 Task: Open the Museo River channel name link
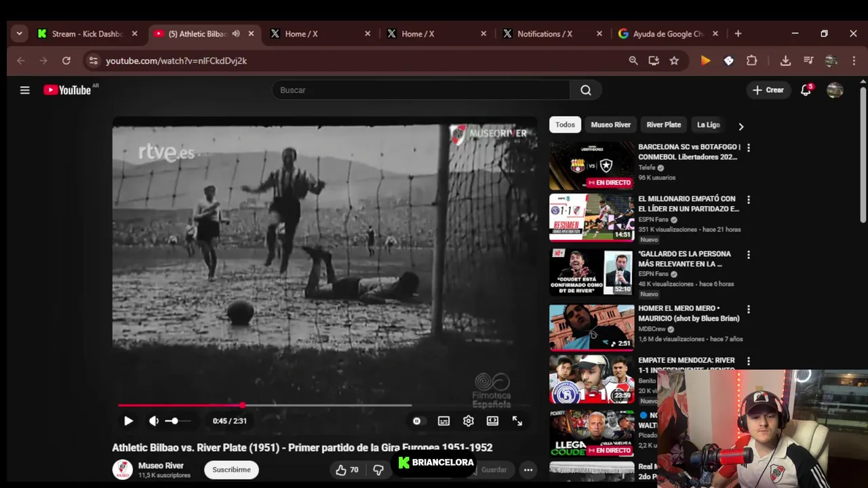161,466
